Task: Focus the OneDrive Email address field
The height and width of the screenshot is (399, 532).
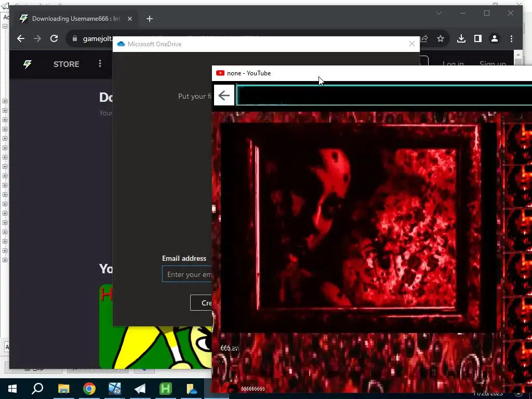Action: pos(187,274)
